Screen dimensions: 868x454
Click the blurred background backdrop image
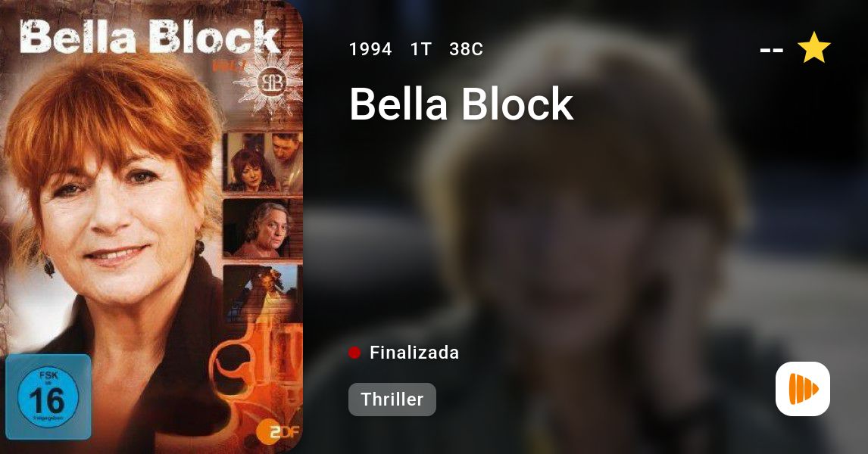[585, 227]
